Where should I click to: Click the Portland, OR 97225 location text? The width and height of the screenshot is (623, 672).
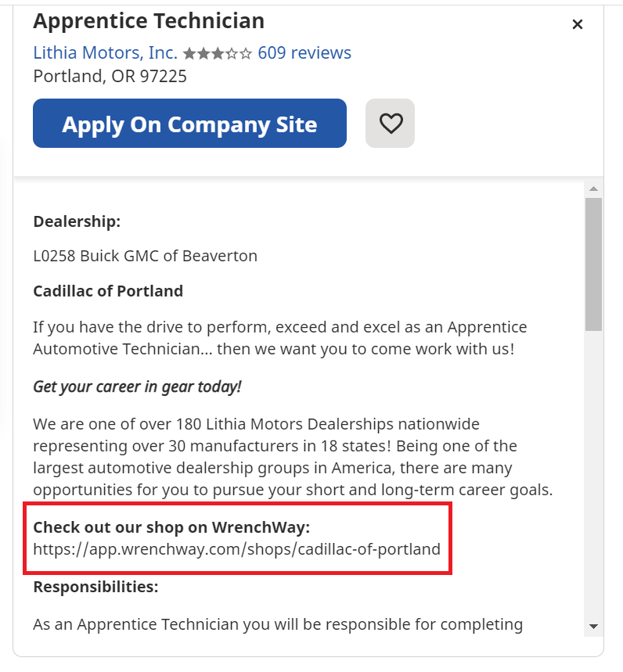109,76
